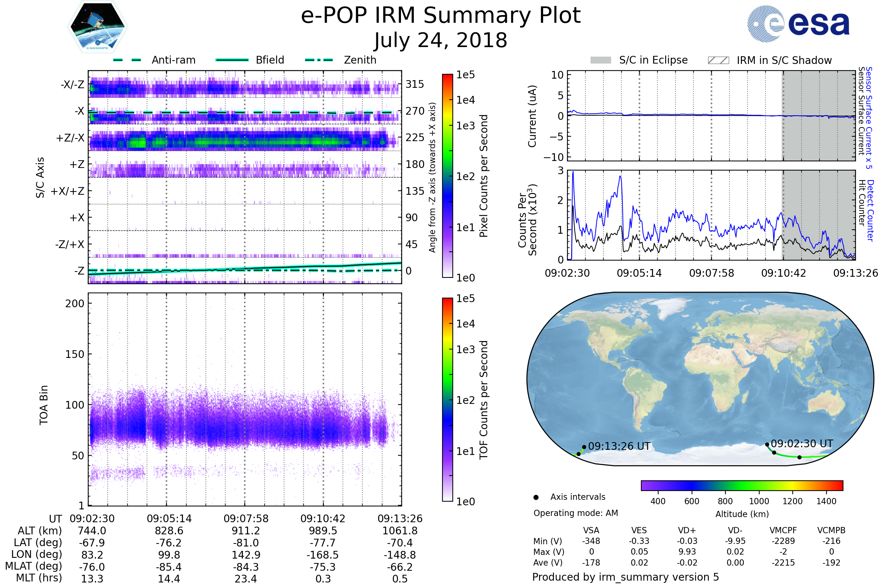Click the Zenith dash-dot legend marker
This screenshot has width=882, height=588.
coord(319,60)
